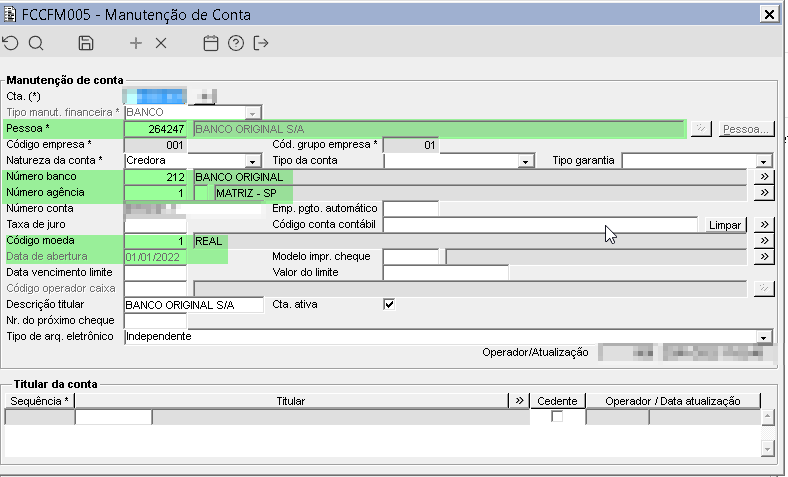
Task: Click REAL currency description text
Action: [209, 241]
